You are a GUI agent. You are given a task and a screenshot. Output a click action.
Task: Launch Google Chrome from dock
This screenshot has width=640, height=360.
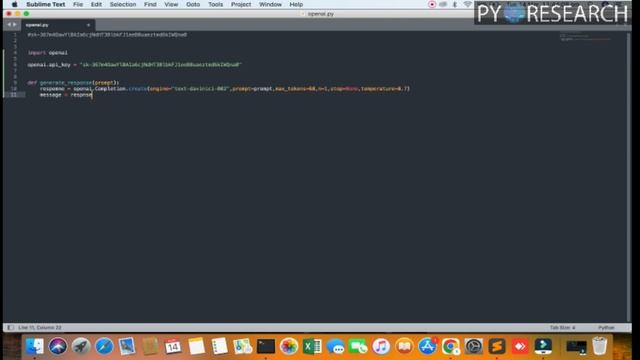pos(450,347)
